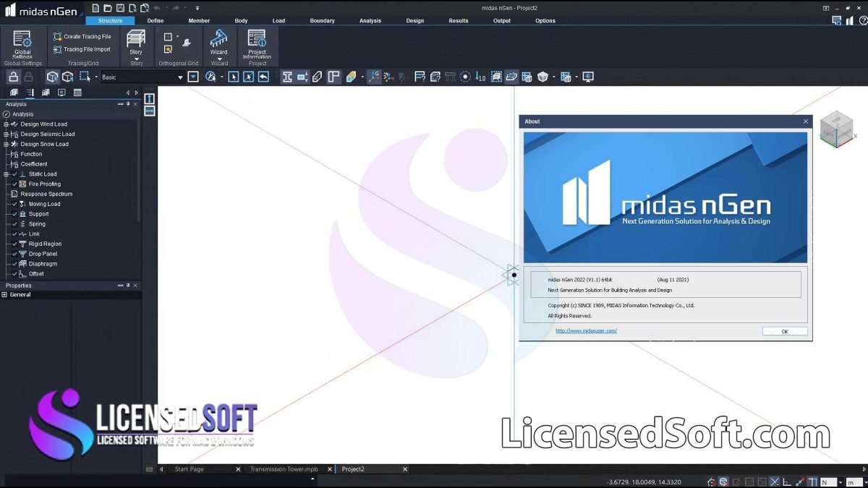
Task: Click the view cube icon in toolbar
Action: [x=542, y=77]
